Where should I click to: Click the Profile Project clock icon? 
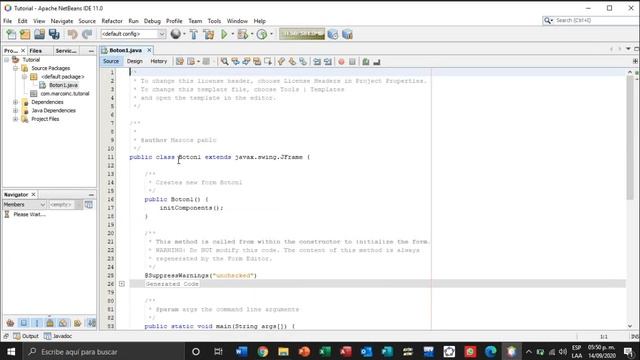262,34
